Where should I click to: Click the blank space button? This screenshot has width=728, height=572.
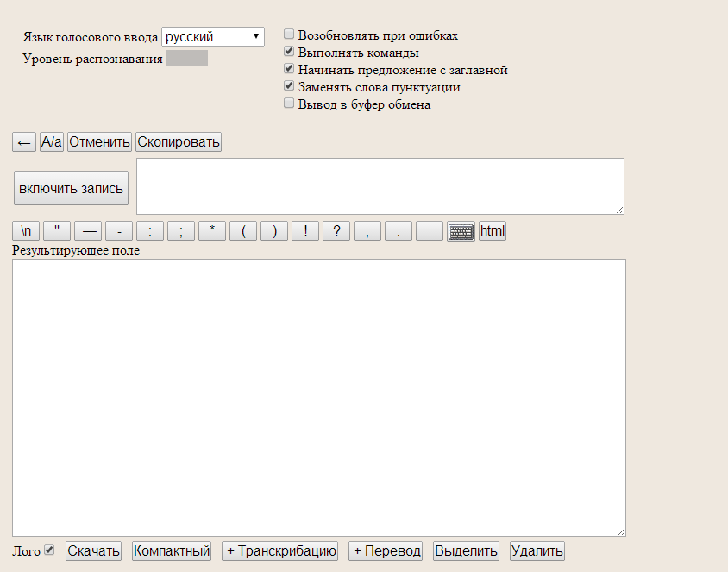point(430,231)
